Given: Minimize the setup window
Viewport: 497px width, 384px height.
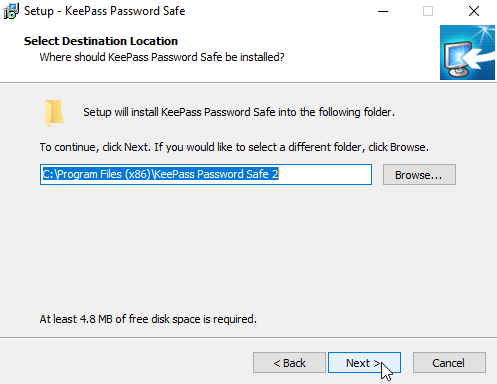Looking at the screenshot, I should point(383,11).
